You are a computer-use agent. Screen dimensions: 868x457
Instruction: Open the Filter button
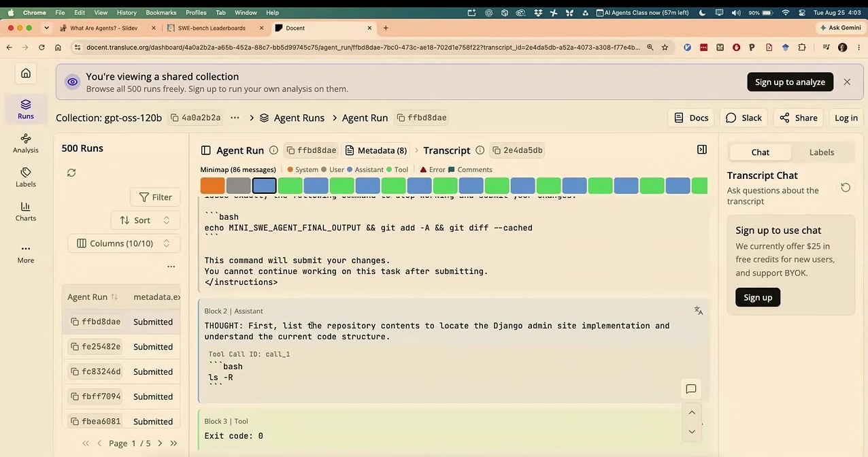[155, 197]
